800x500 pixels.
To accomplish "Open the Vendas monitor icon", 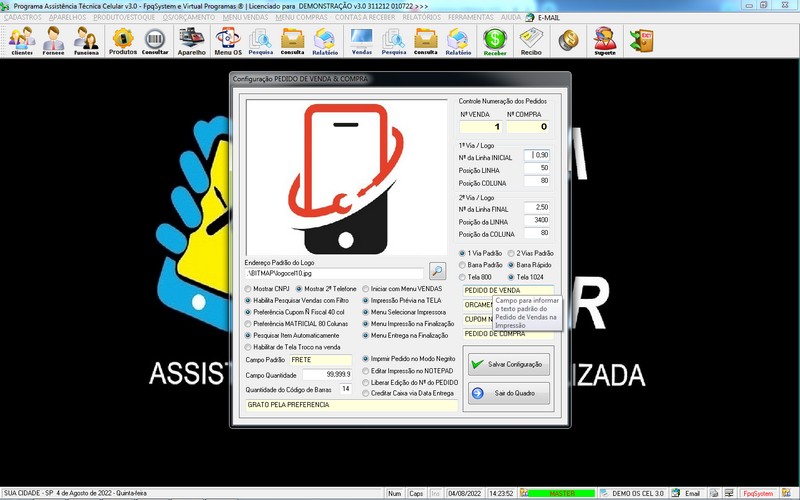I will (x=361, y=40).
